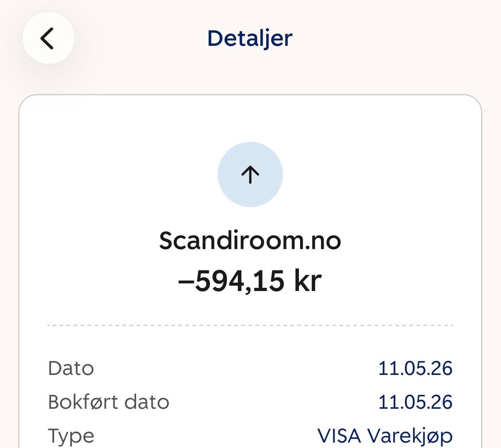Tap the Type label
Viewport: 501px width, 448px height.
coord(71,436)
